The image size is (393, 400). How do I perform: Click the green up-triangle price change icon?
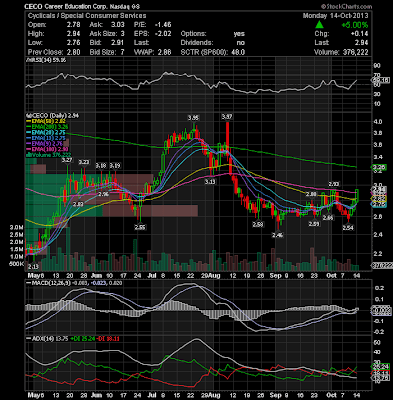coord(319,25)
